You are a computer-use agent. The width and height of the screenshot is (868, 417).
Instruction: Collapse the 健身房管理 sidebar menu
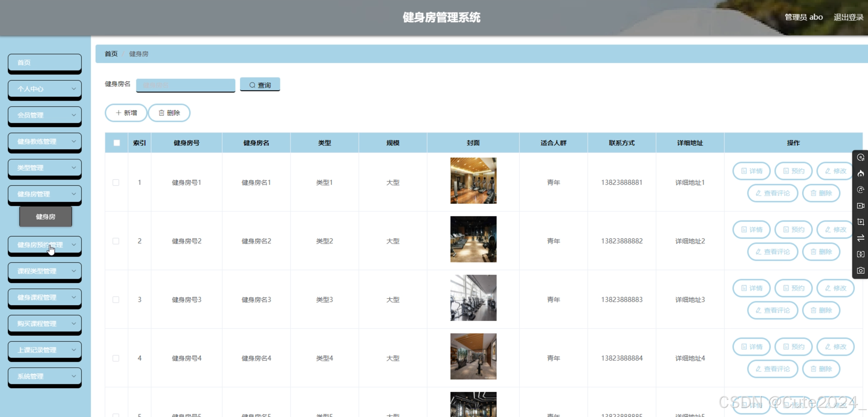[x=45, y=194]
